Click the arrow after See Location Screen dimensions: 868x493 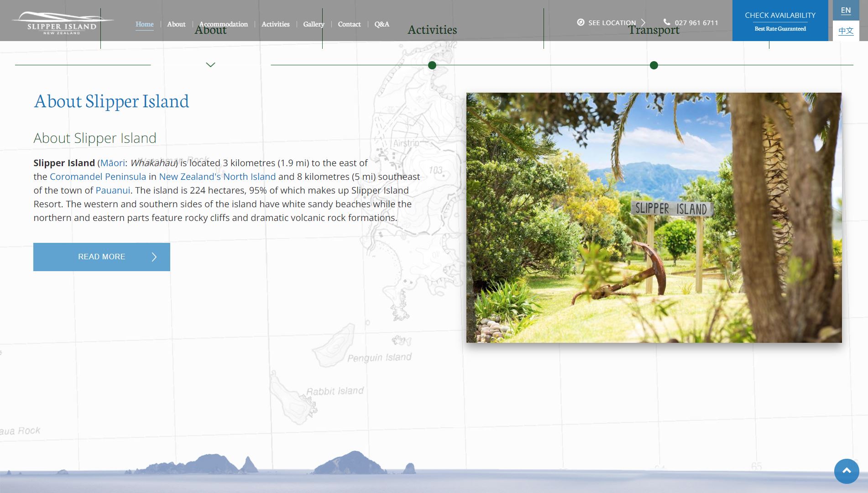tap(643, 22)
